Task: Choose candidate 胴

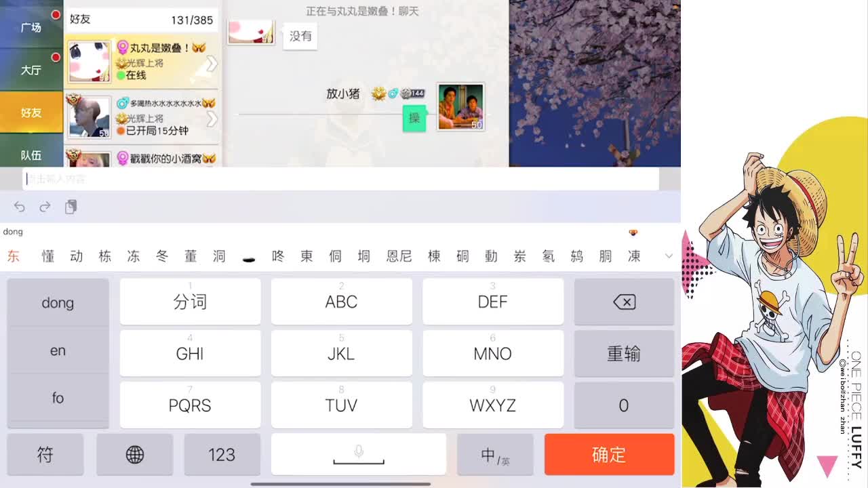Action: 606,256
